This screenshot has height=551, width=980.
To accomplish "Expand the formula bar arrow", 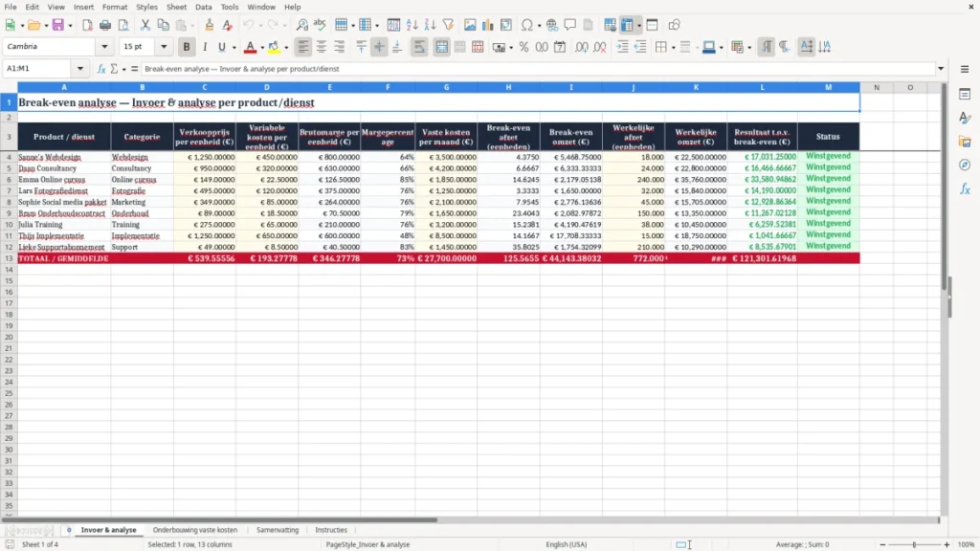I will (941, 69).
